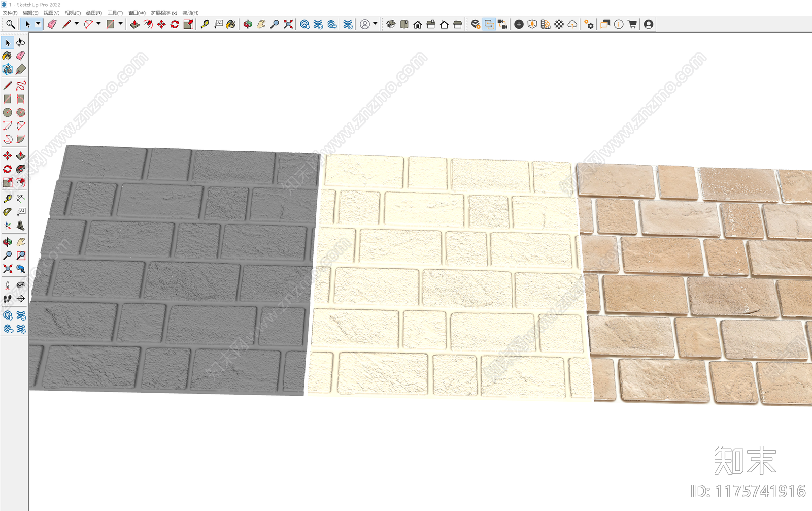The width and height of the screenshot is (812, 511).
Task: Click the plus circle Add Location icon
Action: point(519,24)
